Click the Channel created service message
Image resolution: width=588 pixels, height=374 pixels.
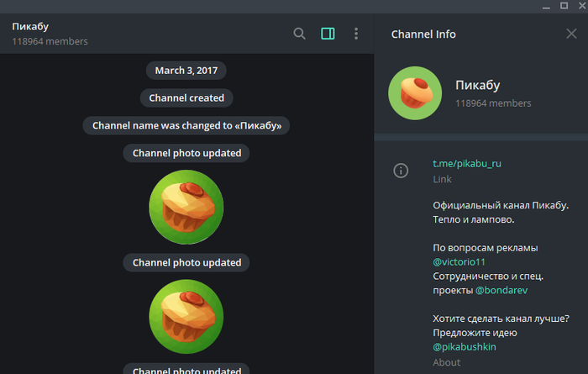pos(186,98)
